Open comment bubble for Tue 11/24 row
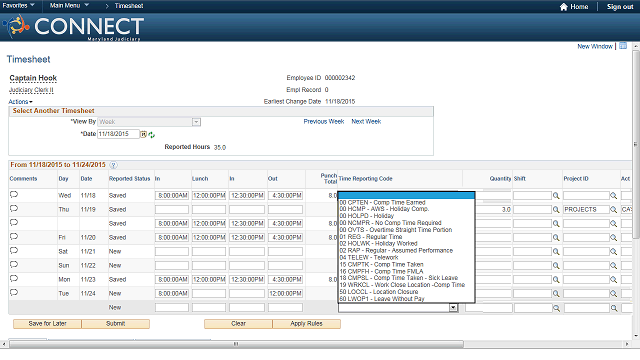Viewport: 640px width, 360px height. coord(14,292)
